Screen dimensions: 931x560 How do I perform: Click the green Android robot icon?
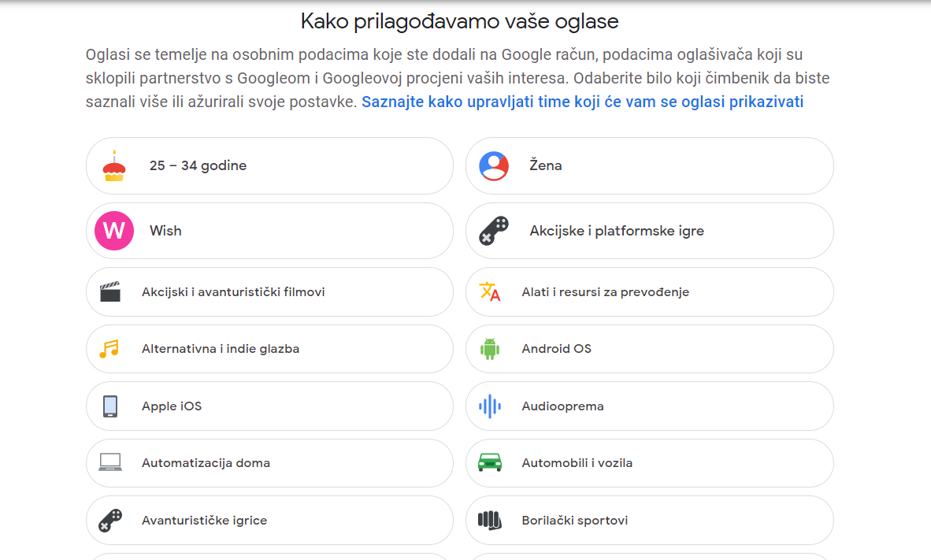[x=490, y=349]
